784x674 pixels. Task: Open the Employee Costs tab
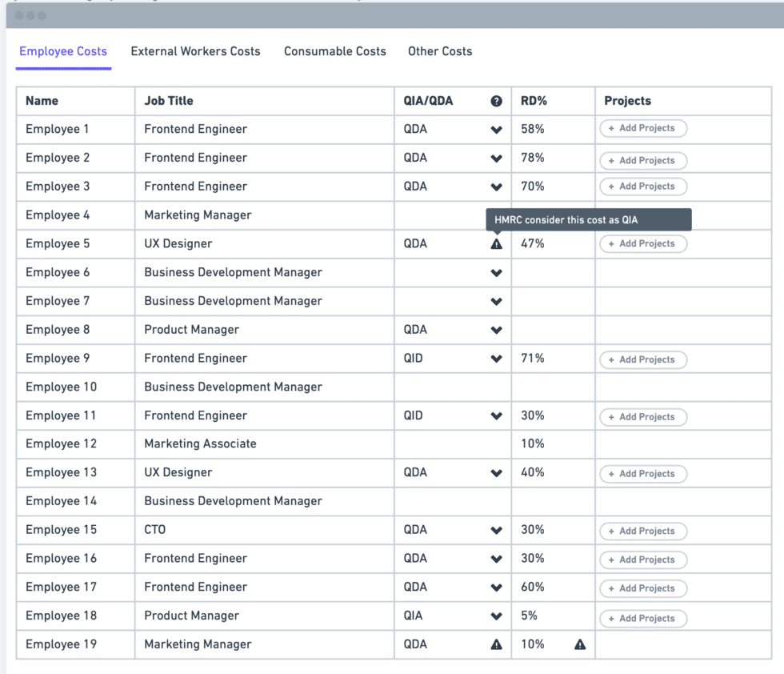(x=63, y=51)
